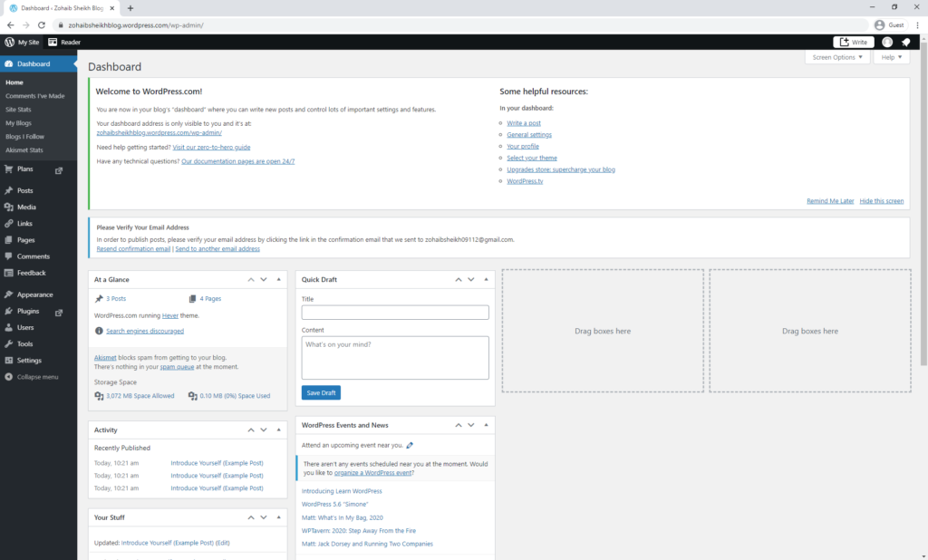Move Activity box down
This screenshot has width=928, height=560.
(x=264, y=430)
